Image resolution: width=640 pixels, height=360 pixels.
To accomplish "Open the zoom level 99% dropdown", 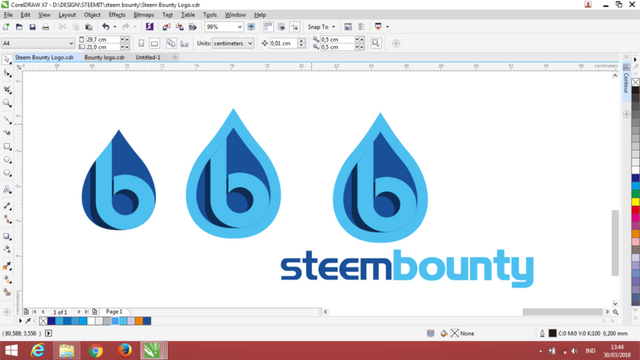I will [x=240, y=27].
